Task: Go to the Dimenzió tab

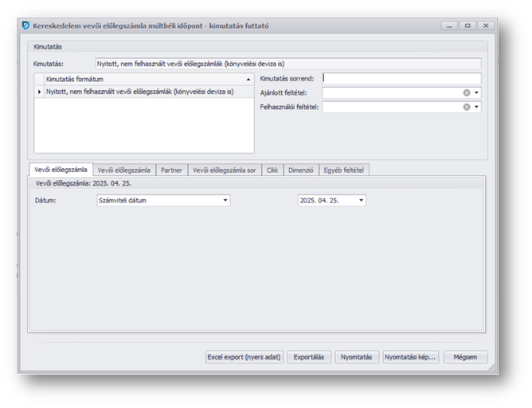Action: point(300,170)
